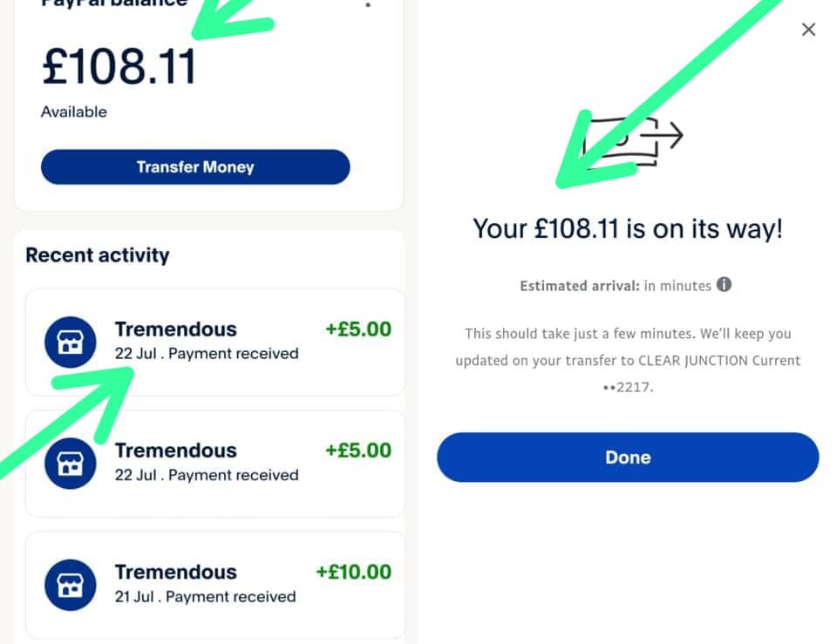837x644 pixels.
Task: Click the +£5.00 amount on the topmost payment
Action: pyautogui.click(x=358, y=329)
